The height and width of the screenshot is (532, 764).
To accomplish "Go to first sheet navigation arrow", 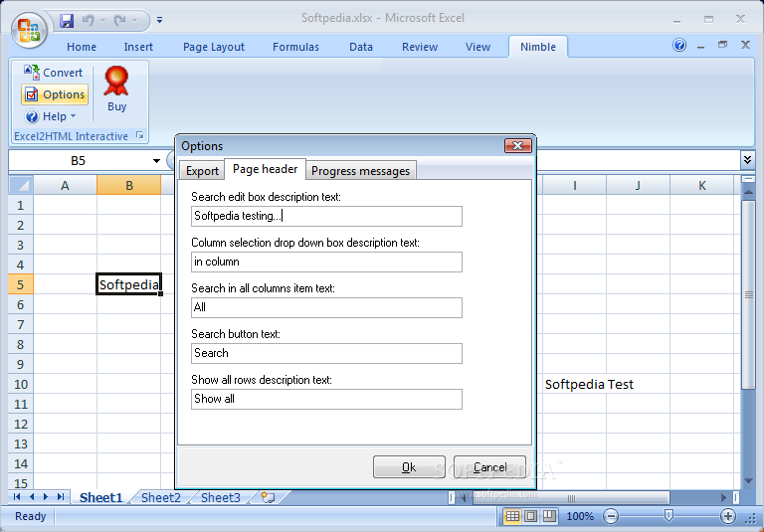I will (17, 497).
